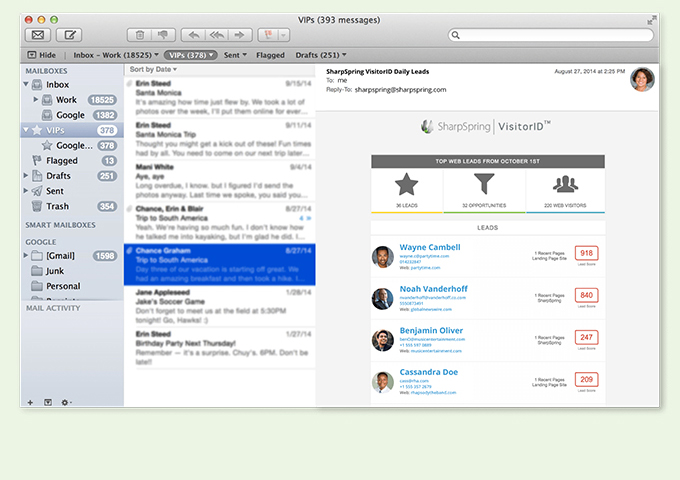Expand the Work inbox disclosure triangle
Viewport: 680px width, 480px height.
point(37,100)
